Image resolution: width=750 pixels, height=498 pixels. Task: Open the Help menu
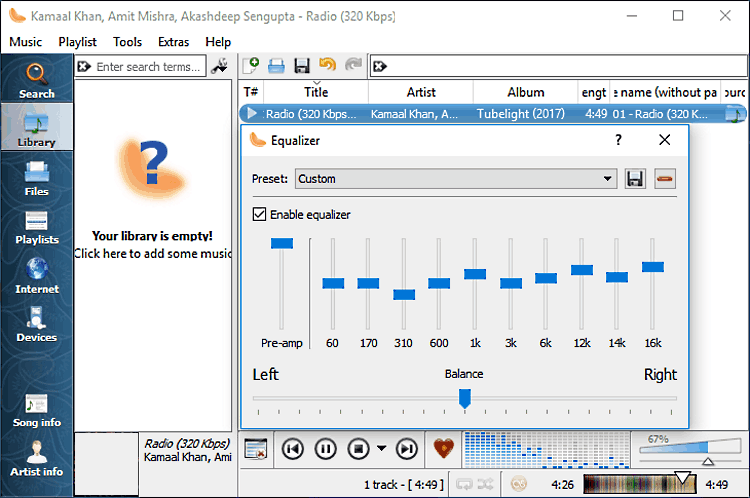218,42
